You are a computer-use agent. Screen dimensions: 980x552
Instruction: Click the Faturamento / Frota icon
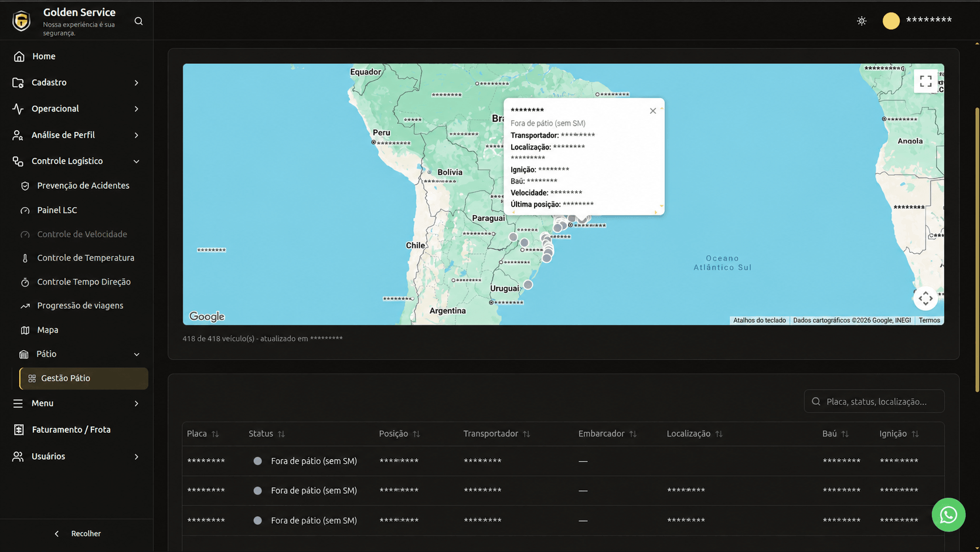click(x=18, y=430)
